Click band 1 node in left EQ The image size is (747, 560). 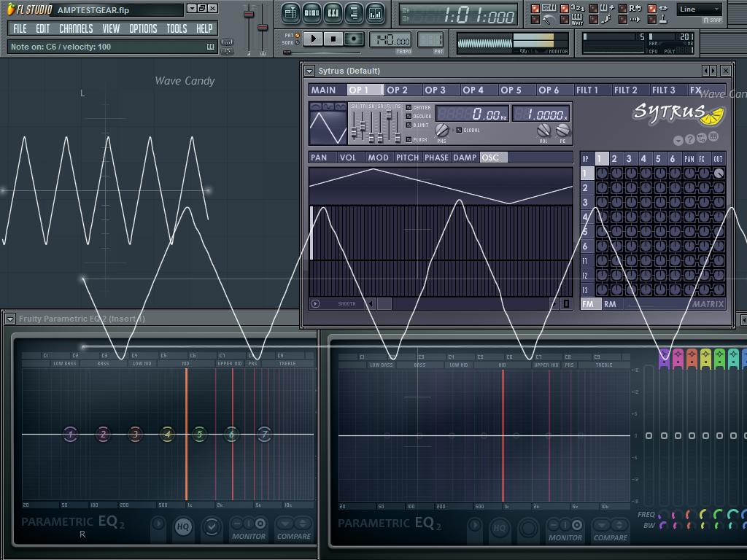pos(71,434)
